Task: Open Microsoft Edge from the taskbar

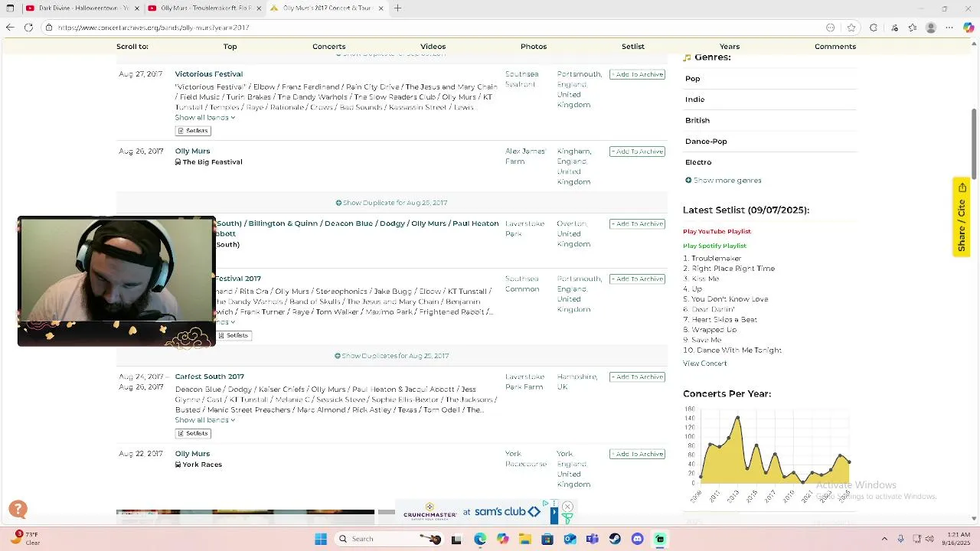Action: 480,539
